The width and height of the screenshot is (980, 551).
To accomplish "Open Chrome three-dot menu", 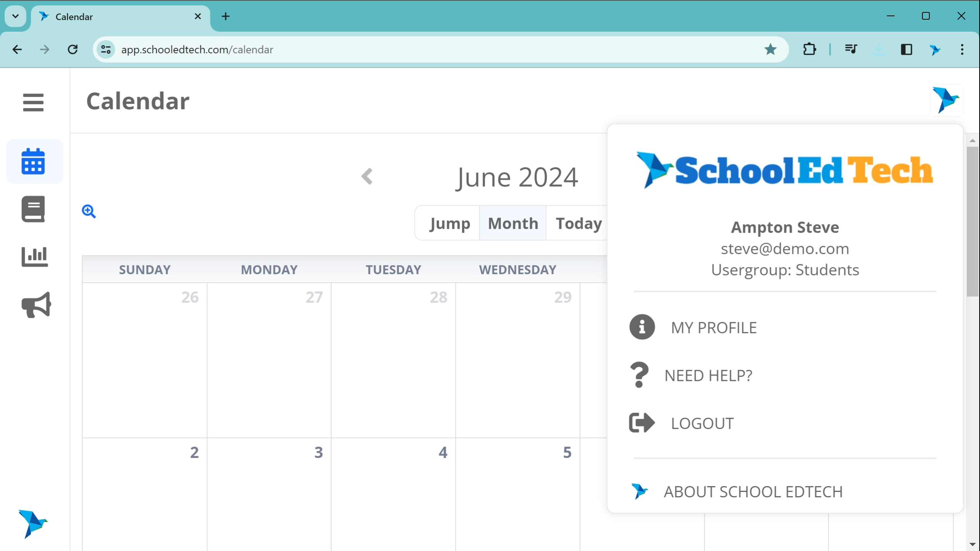I will (962, 49).
